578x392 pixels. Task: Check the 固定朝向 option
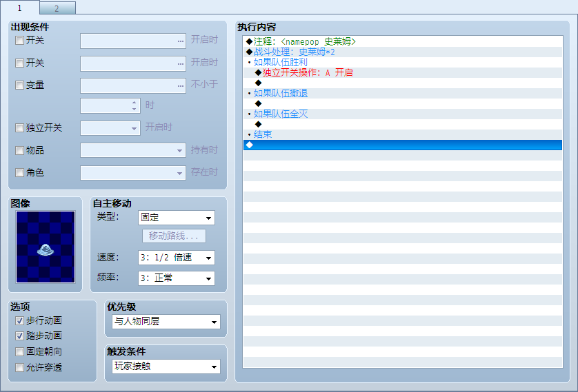tap(19, 351)
